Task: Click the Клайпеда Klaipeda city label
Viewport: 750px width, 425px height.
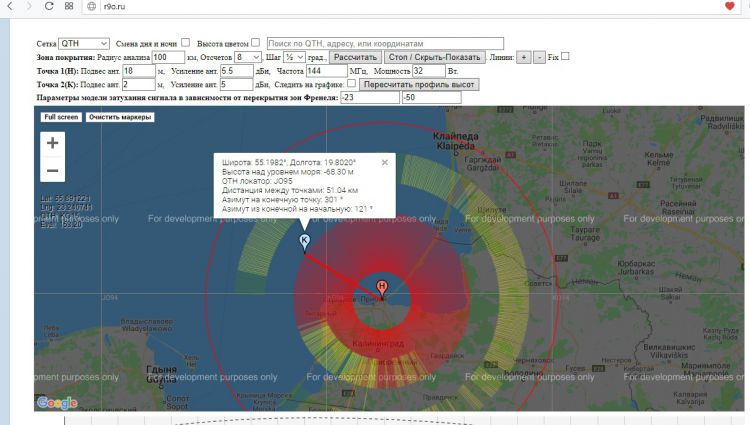Action: pyautogui.click(x=456, y=141)
